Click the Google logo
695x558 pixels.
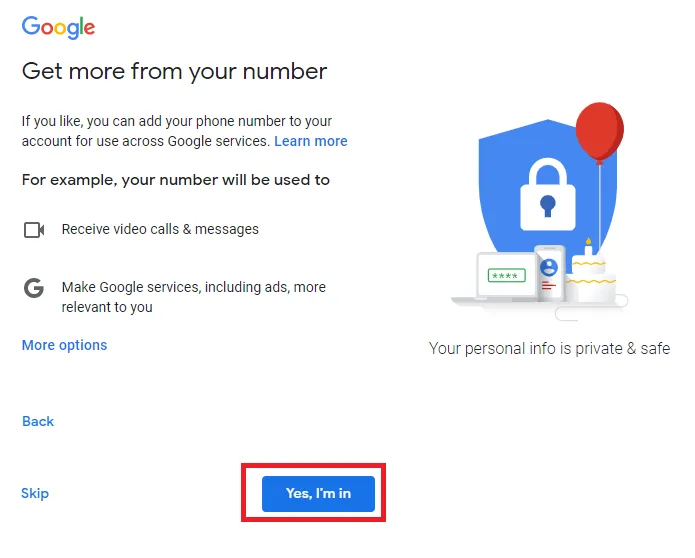tap(58, 27)
